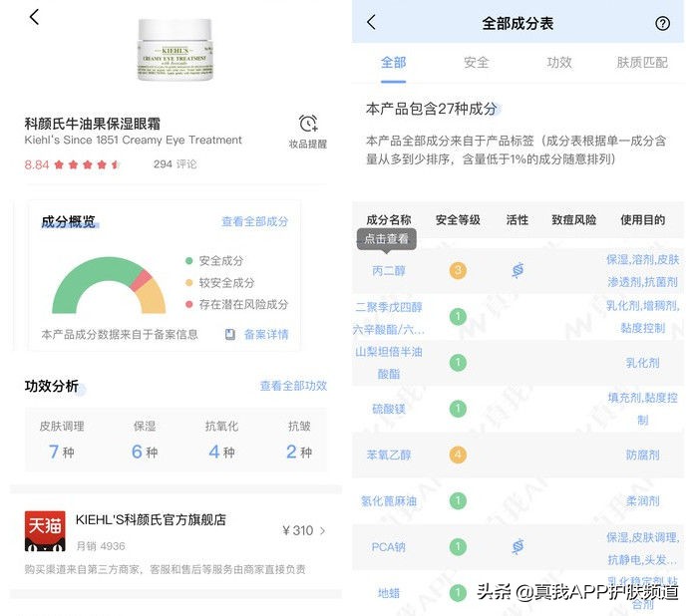The height and width of the screenshot is (616, 694).
Task: Tap the 安全等级 column header
Action: pos(458,219)
